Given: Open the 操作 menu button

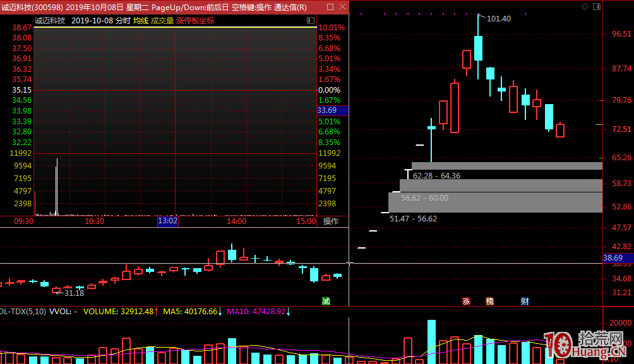Looking at the screenshot, I should coord(331,221).
